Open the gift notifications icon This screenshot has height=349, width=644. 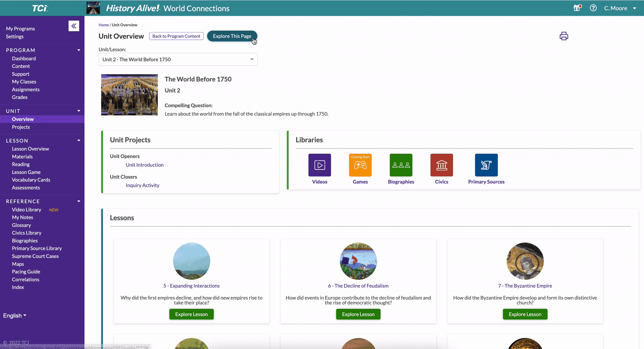point(577,8)
